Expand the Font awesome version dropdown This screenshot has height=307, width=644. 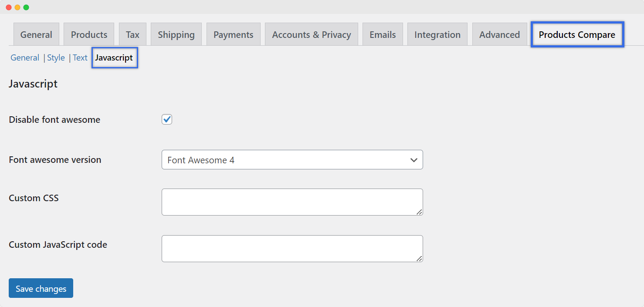(x=292, y=160)
